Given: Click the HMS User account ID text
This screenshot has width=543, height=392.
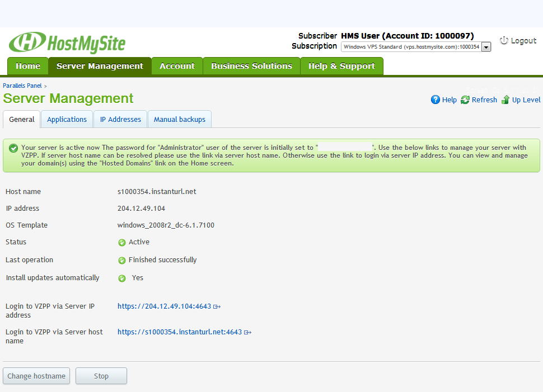Looking at the screenshot, I should coord(408,36).
